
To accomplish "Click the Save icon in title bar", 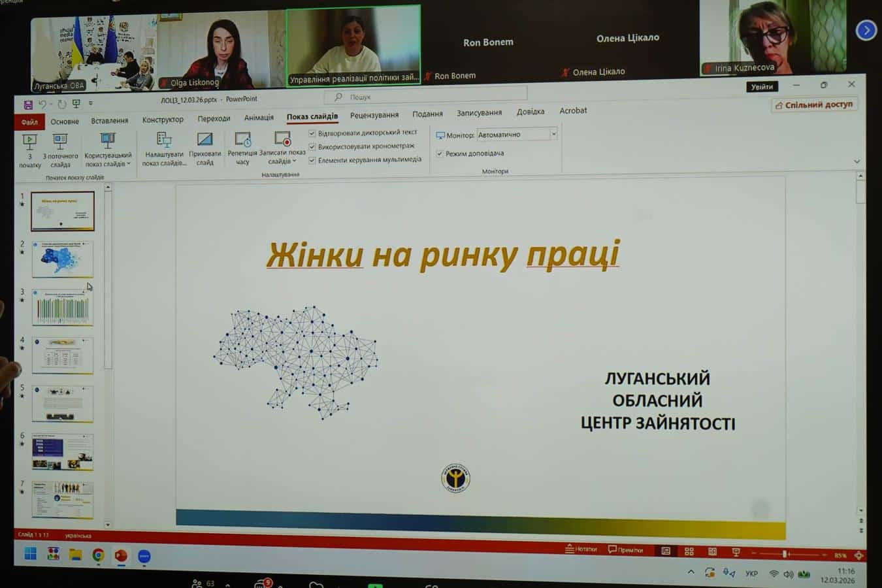I will point(28,105).
